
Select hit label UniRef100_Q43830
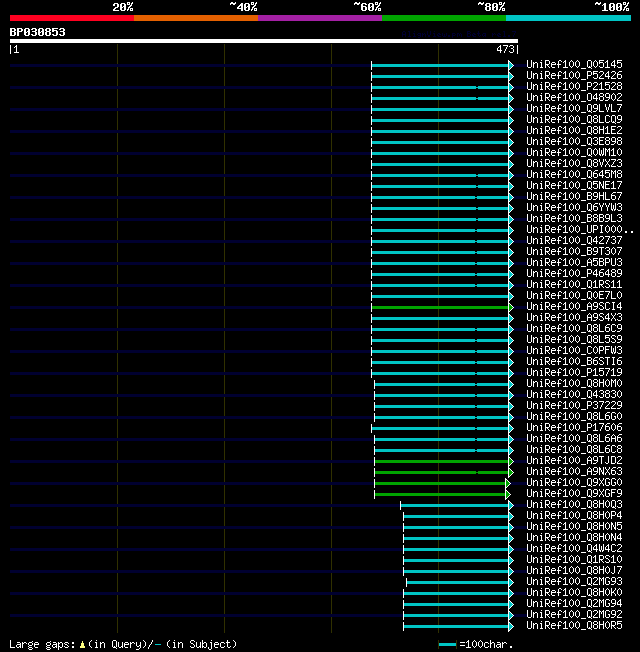(x=574, y=395)
